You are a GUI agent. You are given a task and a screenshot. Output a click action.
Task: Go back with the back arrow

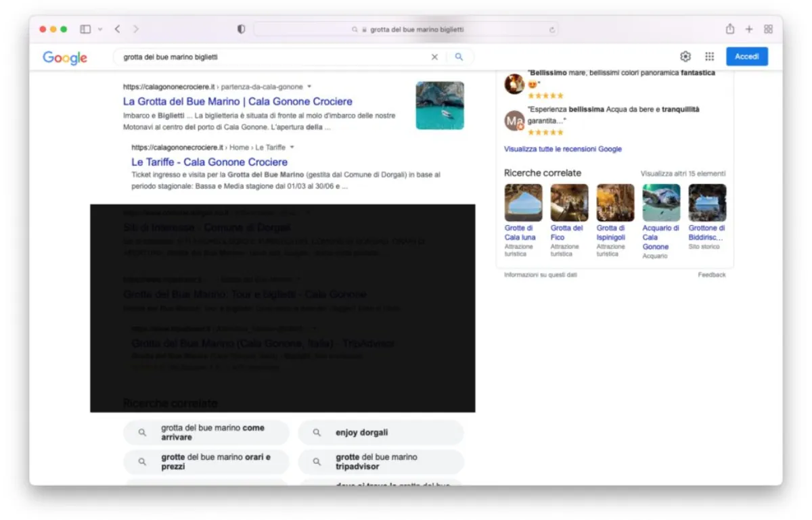click(118, 29)
